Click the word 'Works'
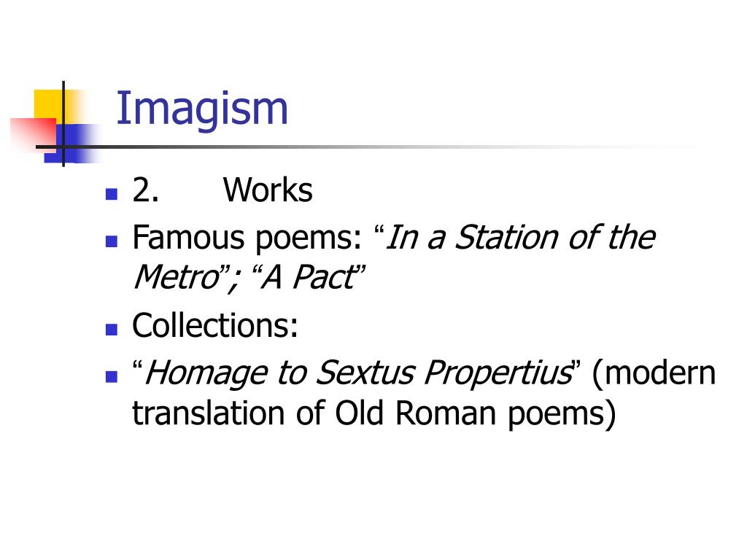The width and height of the screenshot is (747, 560). (x=268, y=190)
